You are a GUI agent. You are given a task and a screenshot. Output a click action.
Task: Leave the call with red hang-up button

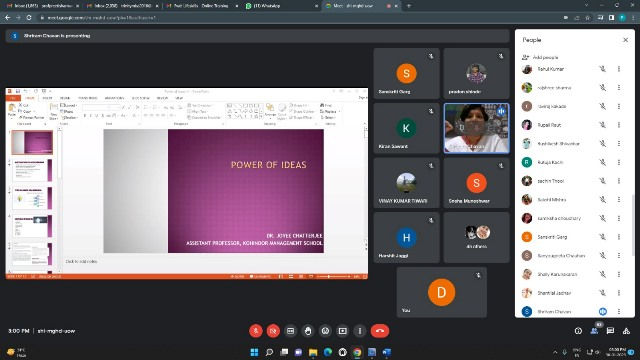[x=380, y=331]
